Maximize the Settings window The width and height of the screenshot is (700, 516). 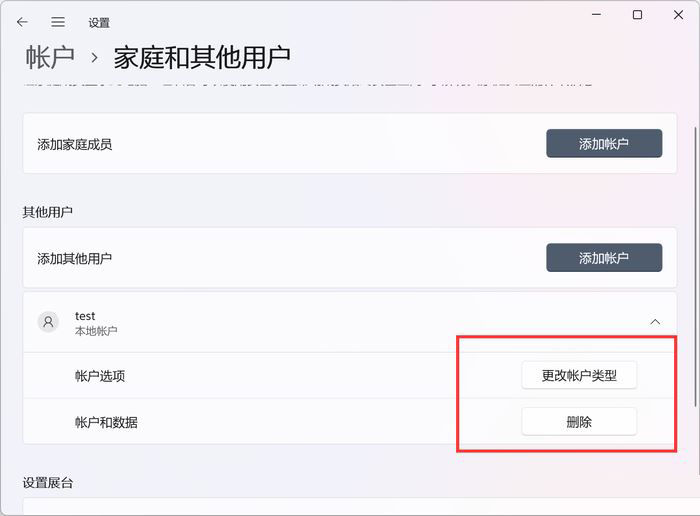[637, 15]
